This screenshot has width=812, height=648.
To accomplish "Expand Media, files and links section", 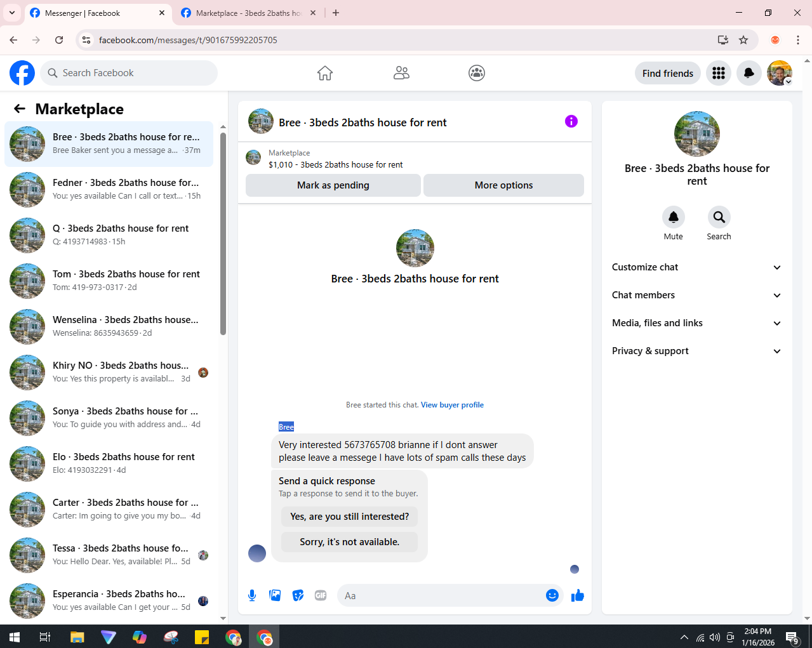I will (696, 323).
